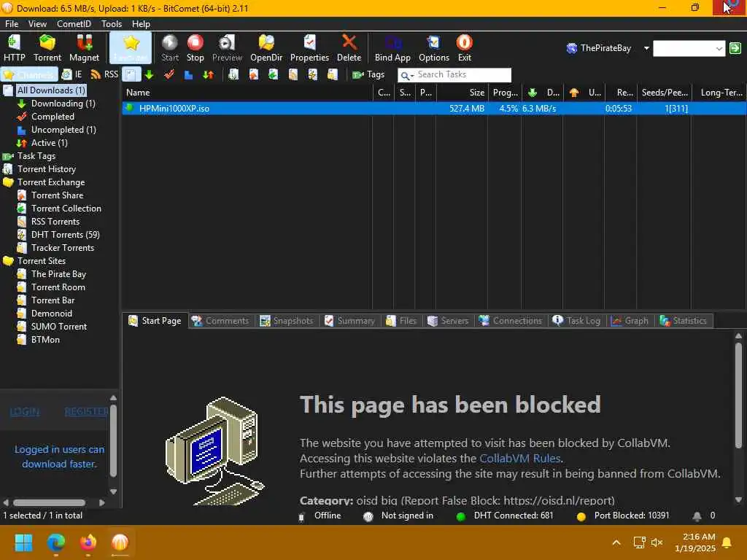Open the View menu
Viewport: 747px width, 560px height.
37,24
